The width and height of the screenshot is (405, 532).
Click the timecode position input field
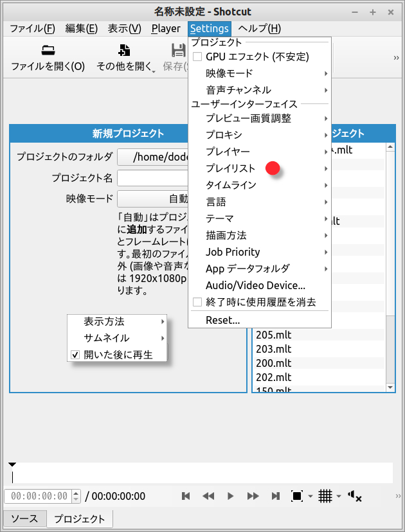(x=38, y=496)
